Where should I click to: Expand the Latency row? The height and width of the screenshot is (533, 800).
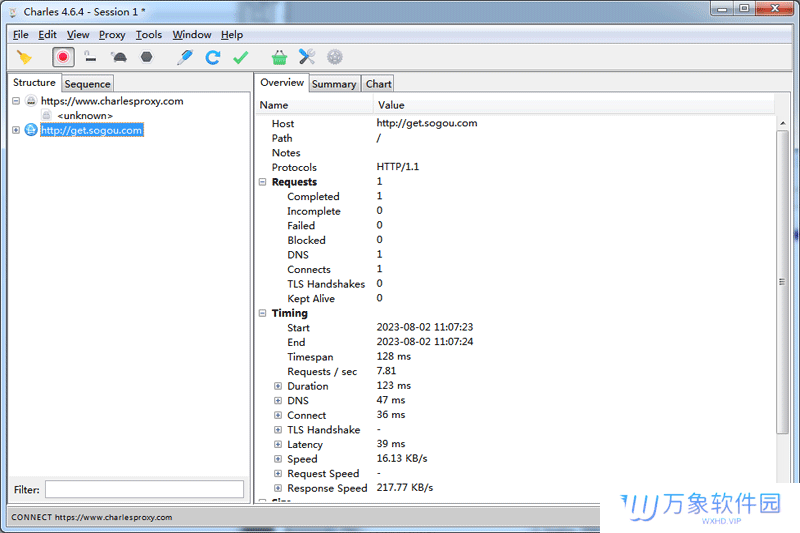tap(278, 444)
